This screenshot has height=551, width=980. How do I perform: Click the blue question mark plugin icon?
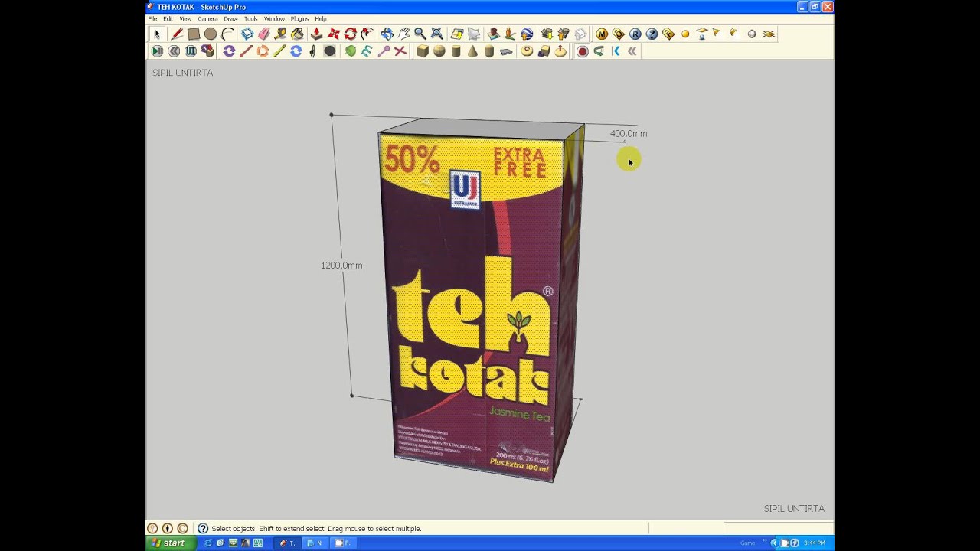652,34
